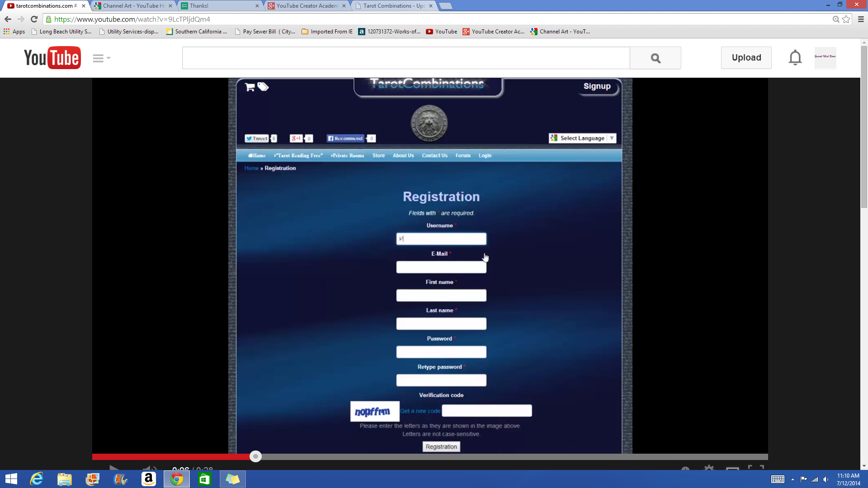Click the video player frame

coord(429,266)
